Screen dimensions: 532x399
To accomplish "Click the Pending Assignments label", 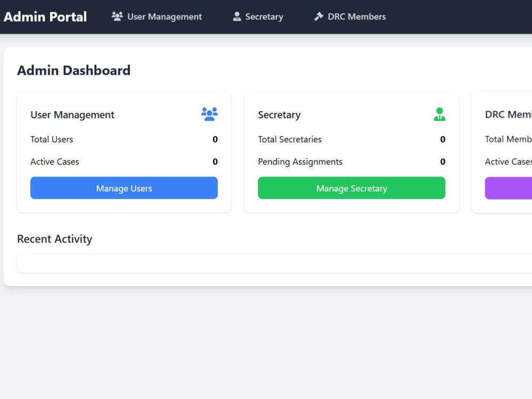I will pyautogui.click(x=300, y=162).
